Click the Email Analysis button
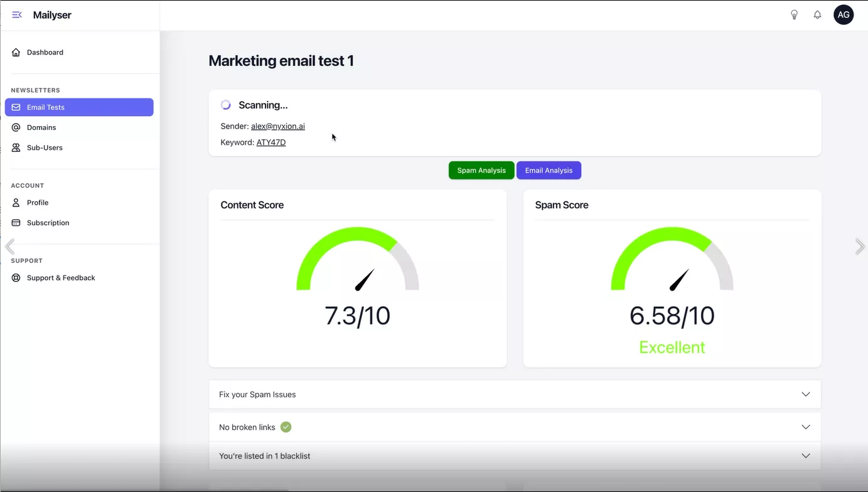The image size is (868, 492). (x=549, y=171)
